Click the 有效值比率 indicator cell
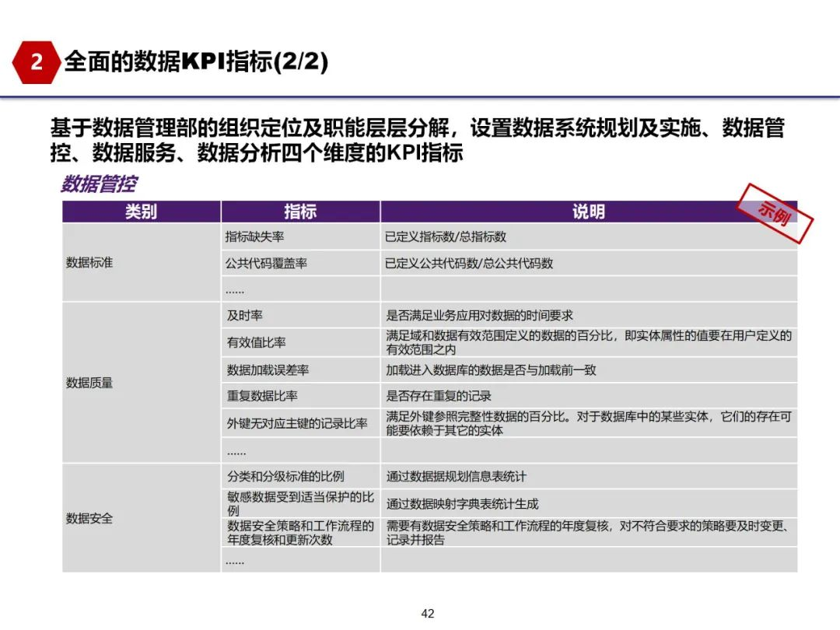 click(x=300, y=342)
